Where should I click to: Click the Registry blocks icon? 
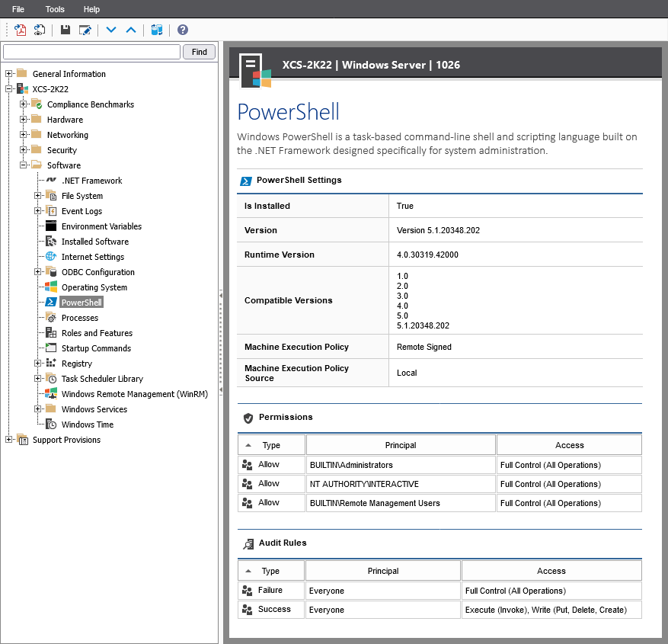[x=51, y=363]
